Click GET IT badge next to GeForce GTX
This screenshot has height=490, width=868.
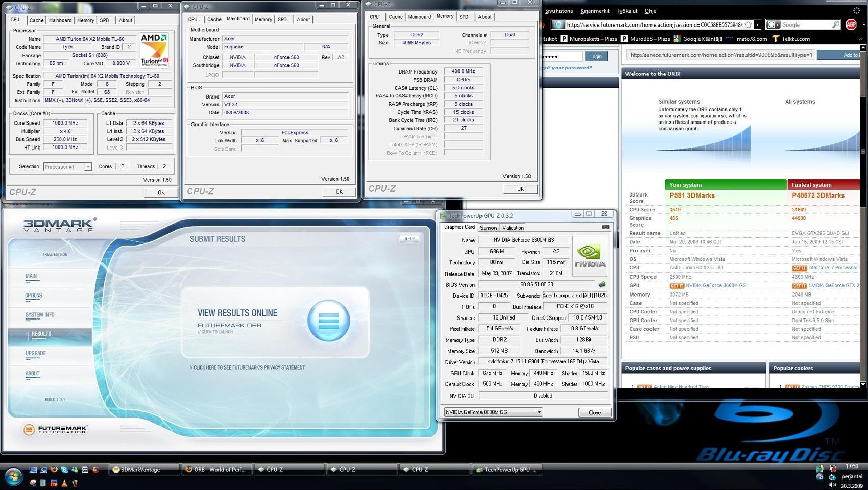coord(799,286)
